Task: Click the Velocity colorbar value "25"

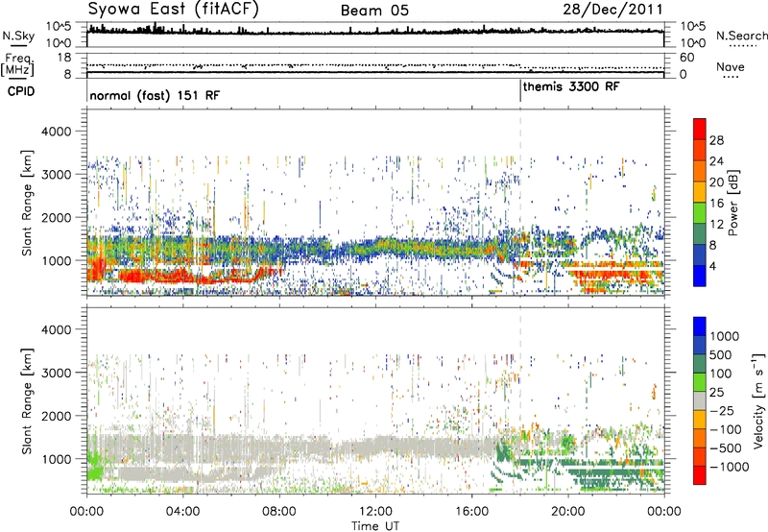Action: [x=717, y=392]
